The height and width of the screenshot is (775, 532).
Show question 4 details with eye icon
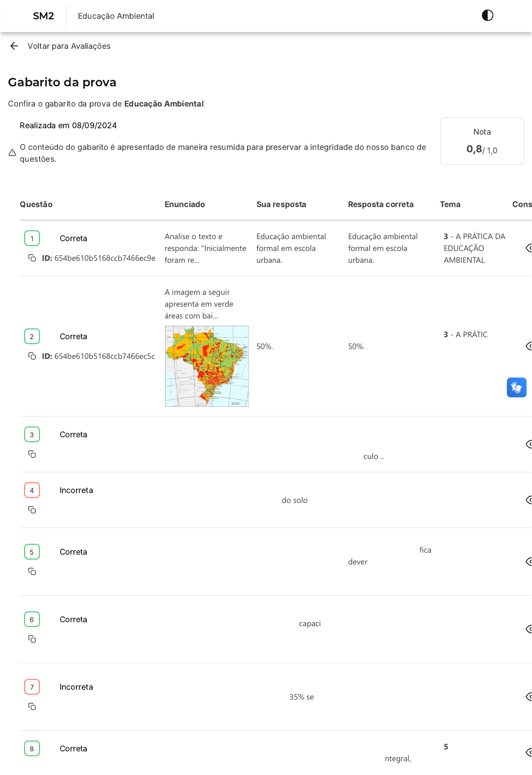pos(529,500)
